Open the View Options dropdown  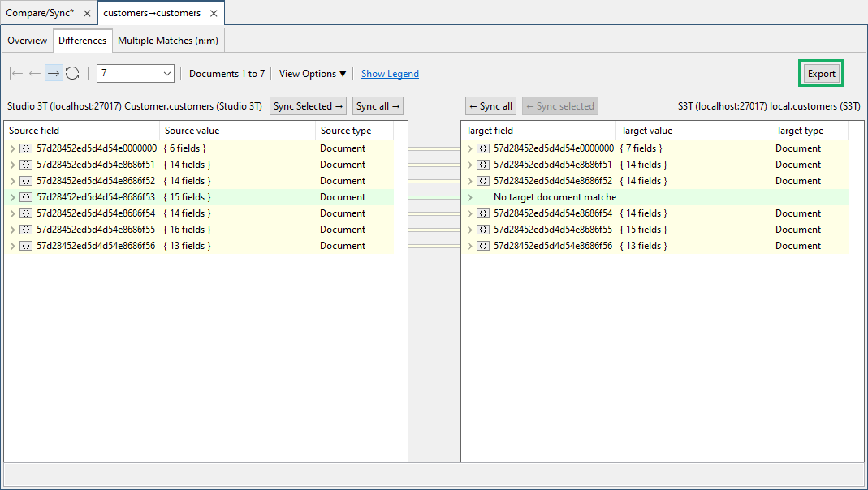[312, 73]
